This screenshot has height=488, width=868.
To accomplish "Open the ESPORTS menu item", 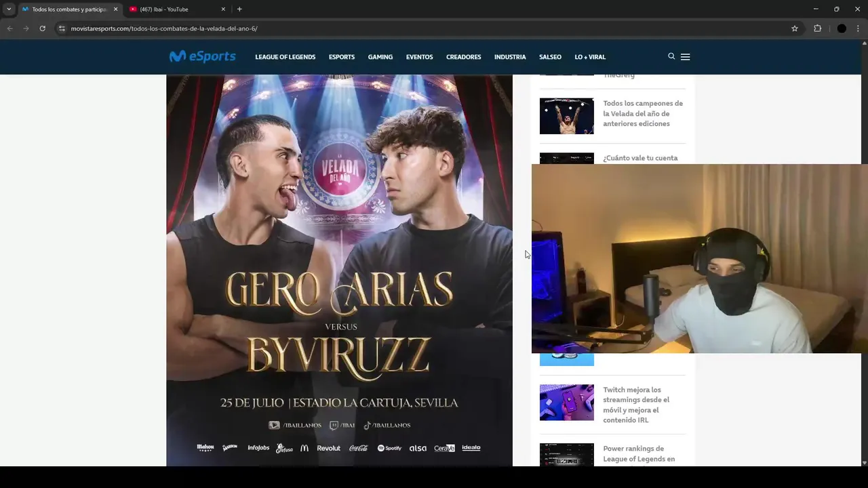I will pos(342,57).
